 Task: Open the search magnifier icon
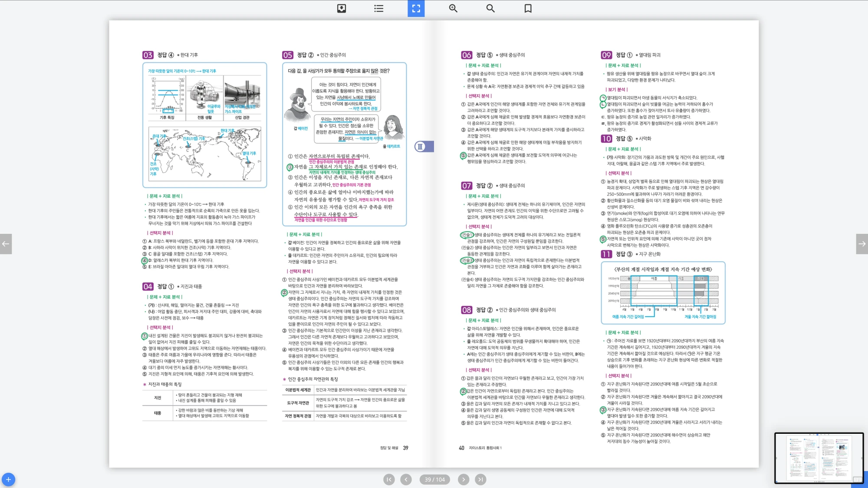coord(490,8)
